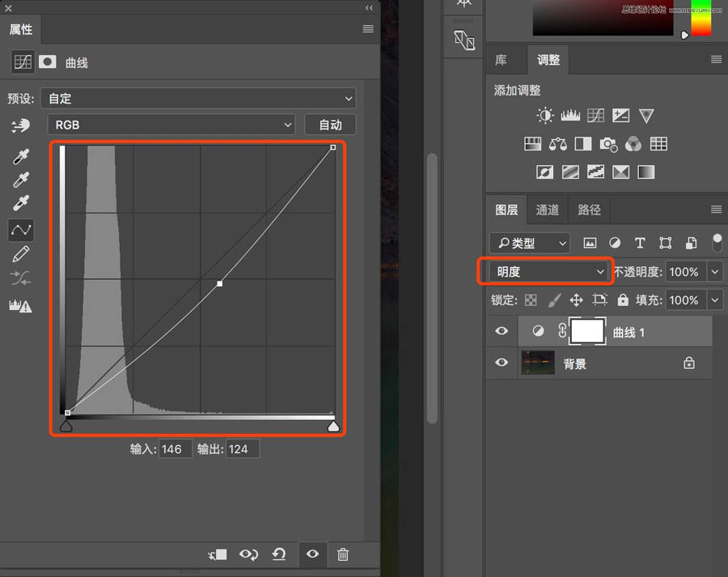Viewport: 728px width, 577px height.
Task: Add Vibrance adjustment
Action: coord(646,115)
